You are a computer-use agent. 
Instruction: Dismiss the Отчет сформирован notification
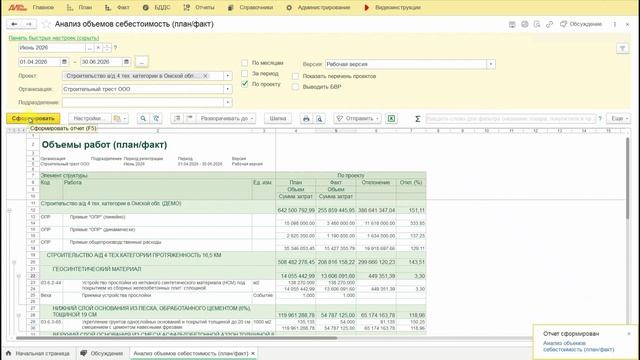pyautogui.click(x=629, y=333)
